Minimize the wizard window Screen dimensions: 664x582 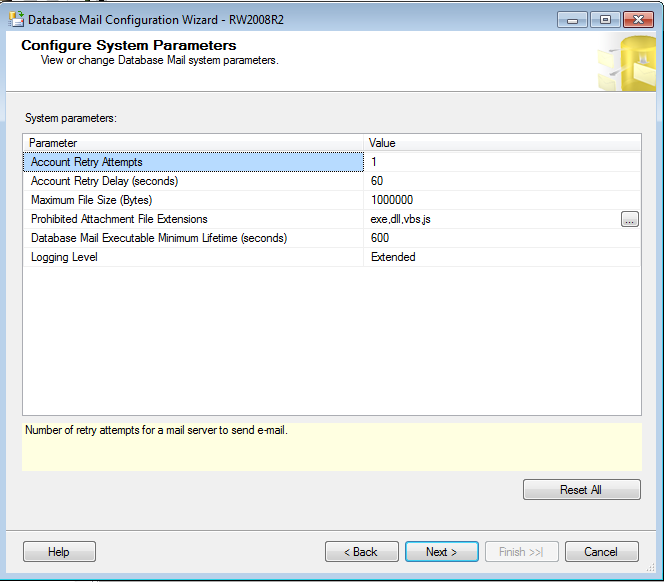[x=572, y=19]
